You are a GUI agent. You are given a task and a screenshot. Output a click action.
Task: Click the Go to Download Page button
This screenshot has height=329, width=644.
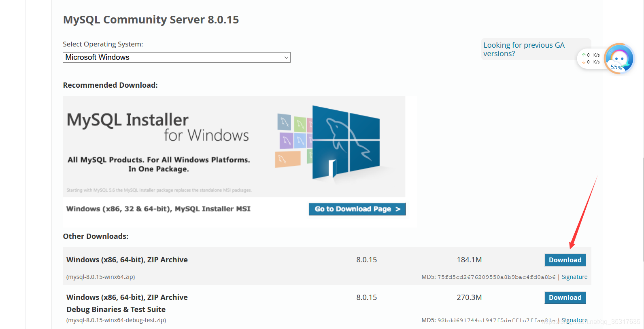357,209
